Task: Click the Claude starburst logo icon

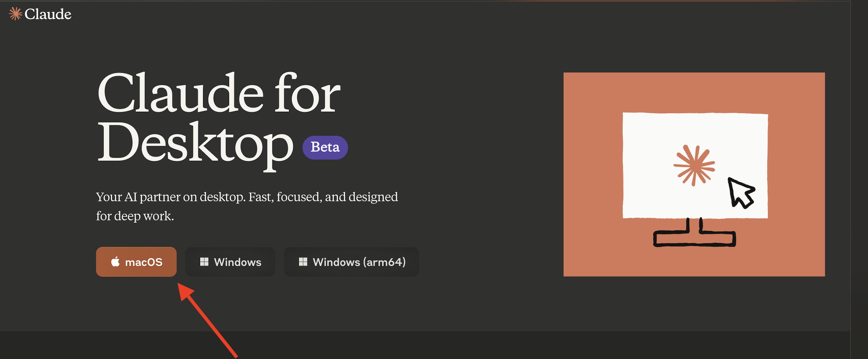Action: [15, 14]
